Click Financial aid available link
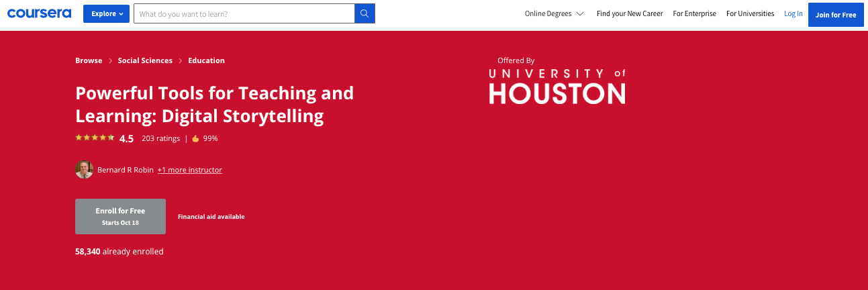Screen dimensions: 868x290 (211, 217)
